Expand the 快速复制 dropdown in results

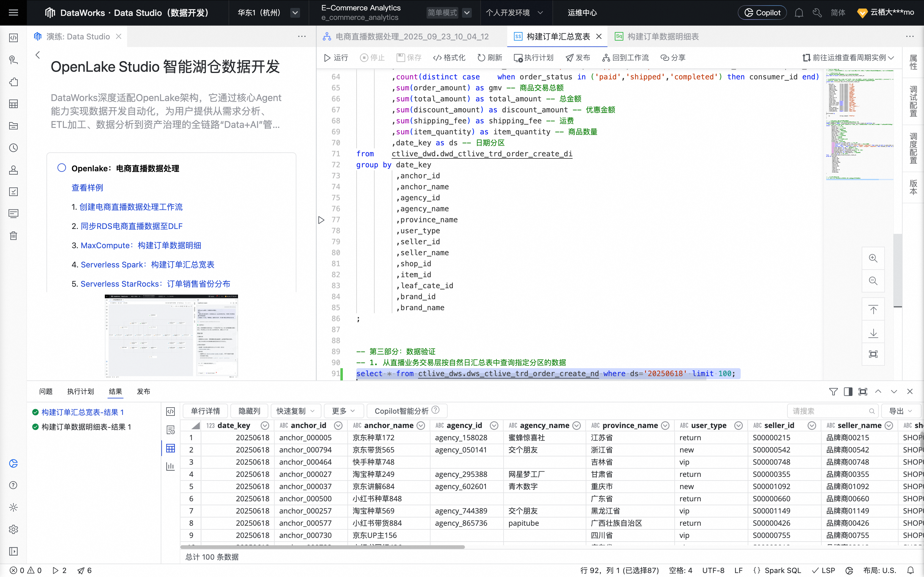[x=295, y=411]
